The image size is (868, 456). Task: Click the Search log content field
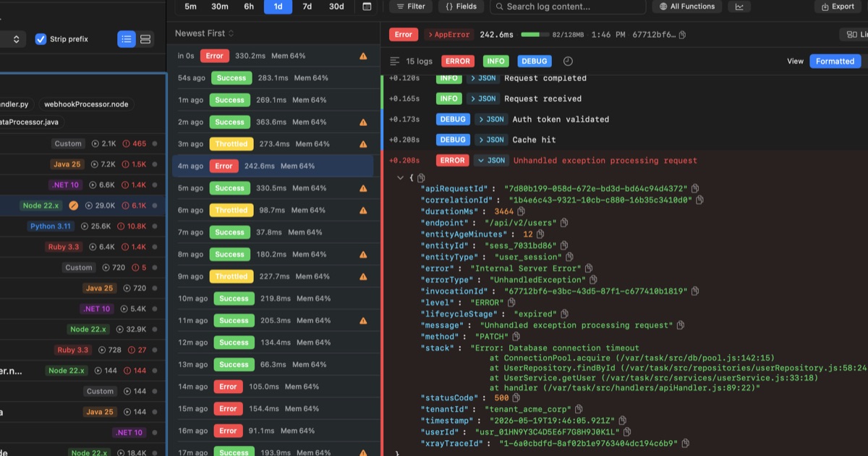[568, 7]
